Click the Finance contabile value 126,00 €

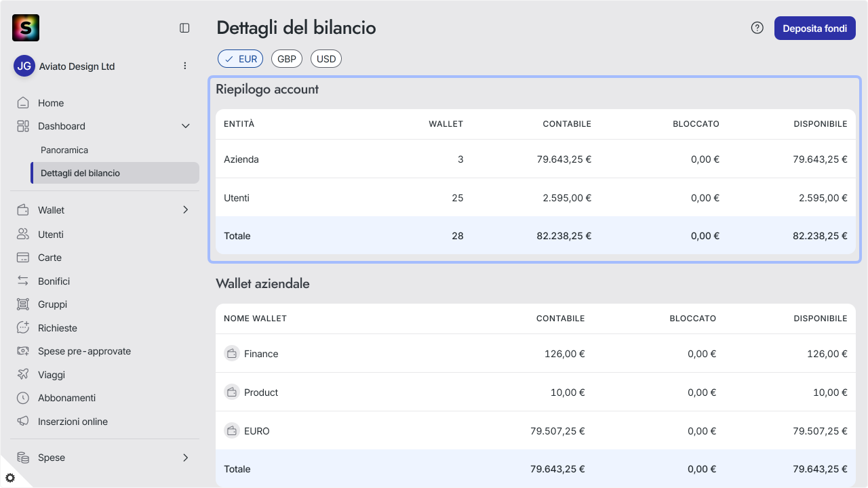[565, 354]
